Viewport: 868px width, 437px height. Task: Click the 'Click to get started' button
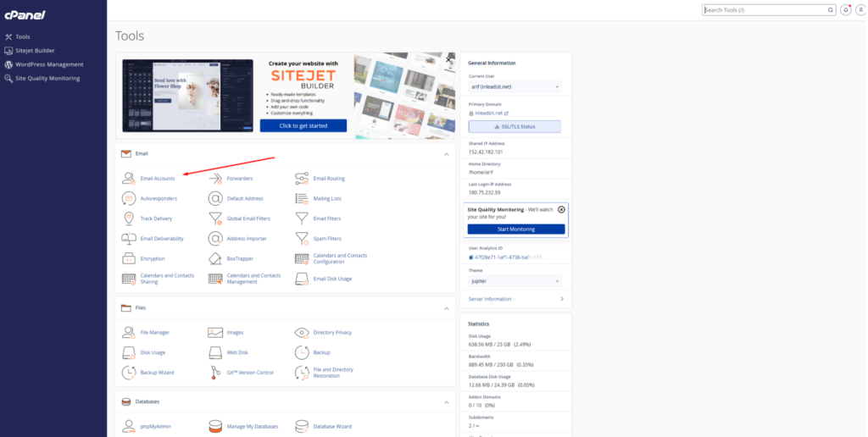tap(303, 125)
